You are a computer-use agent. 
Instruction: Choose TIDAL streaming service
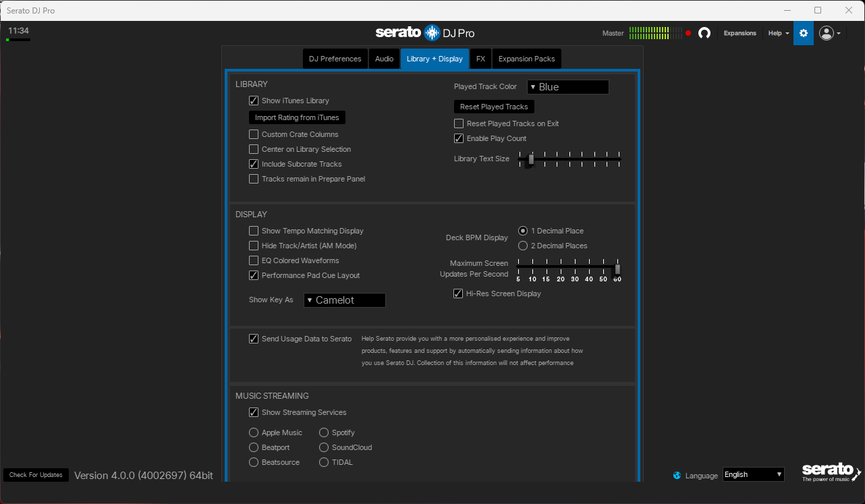324,462
